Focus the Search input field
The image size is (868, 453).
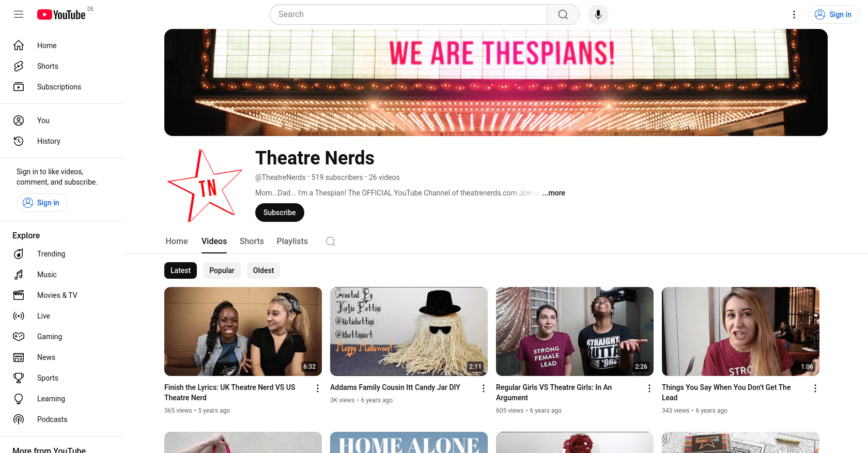coord(408,14)
